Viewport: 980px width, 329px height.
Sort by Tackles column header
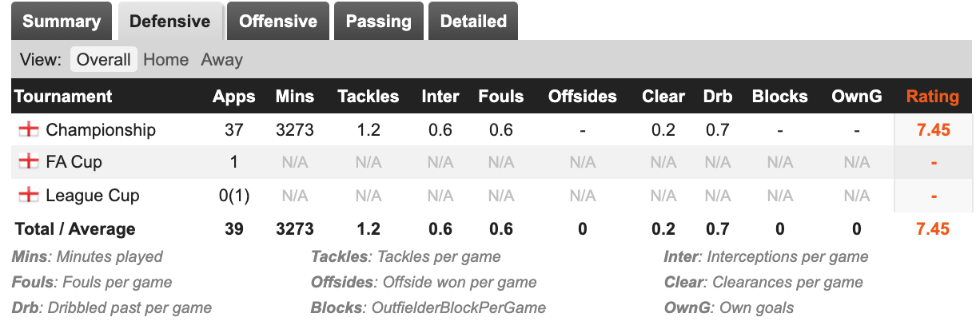368,97
